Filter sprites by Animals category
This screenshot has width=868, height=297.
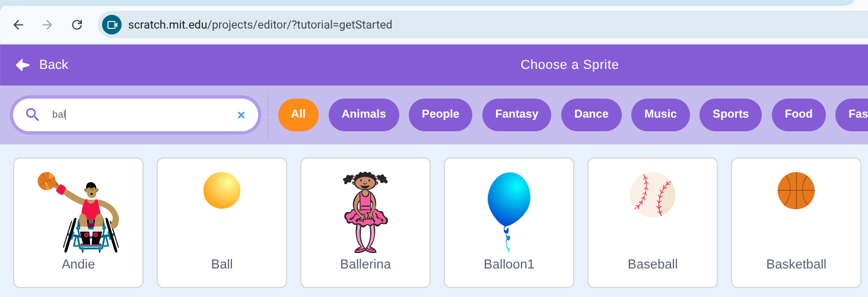pos(364,114)
